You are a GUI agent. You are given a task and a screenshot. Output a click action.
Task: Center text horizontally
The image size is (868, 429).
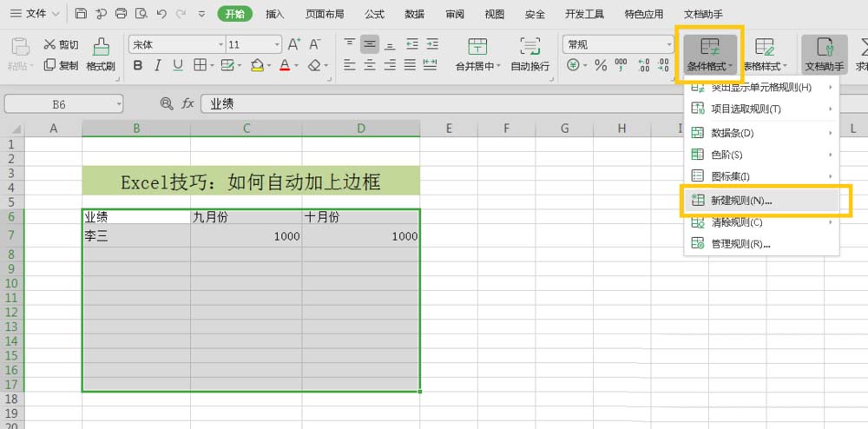[x=369, y=65]
